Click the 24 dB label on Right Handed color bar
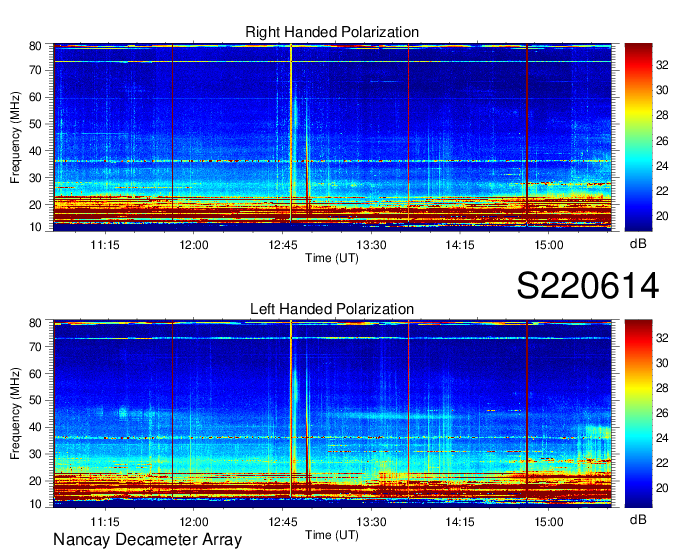 pyautogui.click(x=662, y=166)
